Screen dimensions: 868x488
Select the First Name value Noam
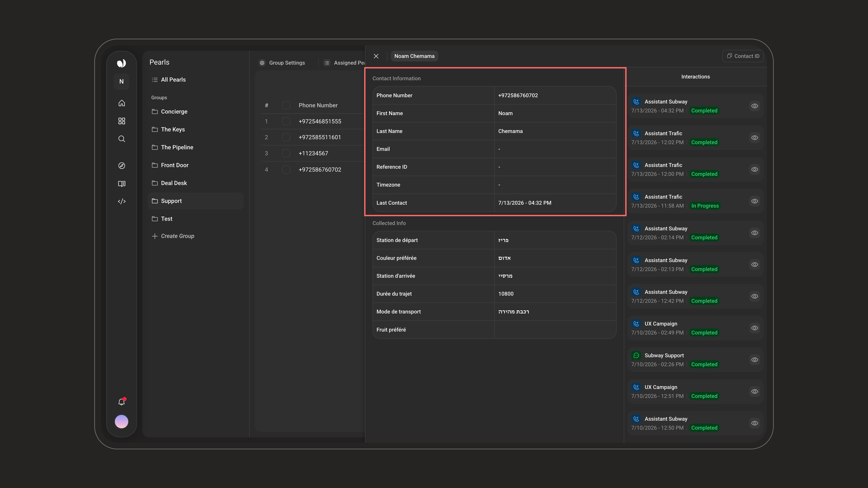tap(505, 113)
